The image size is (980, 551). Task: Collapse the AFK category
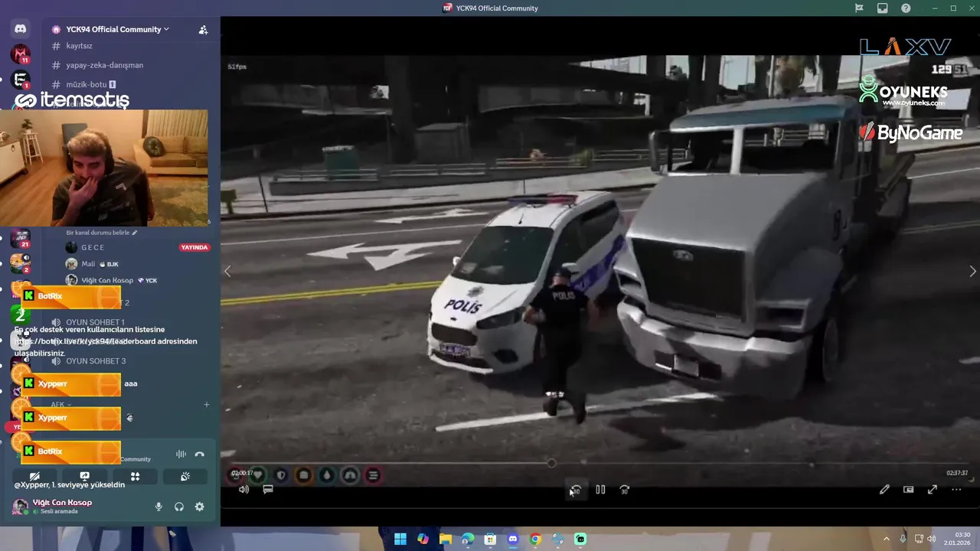click(60, 404)
